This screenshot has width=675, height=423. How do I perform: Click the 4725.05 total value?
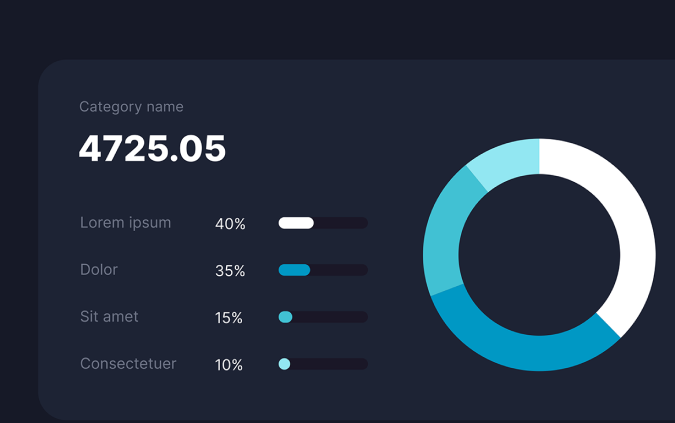pos(152,149)
